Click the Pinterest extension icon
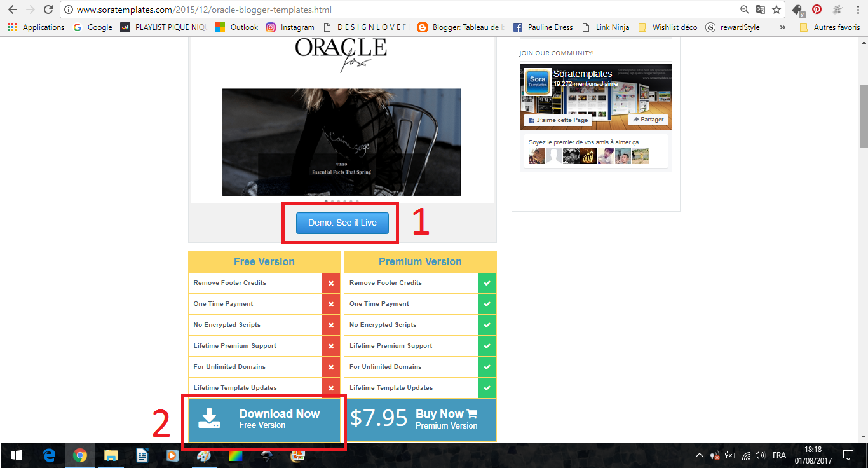 (x=817, y=10)
